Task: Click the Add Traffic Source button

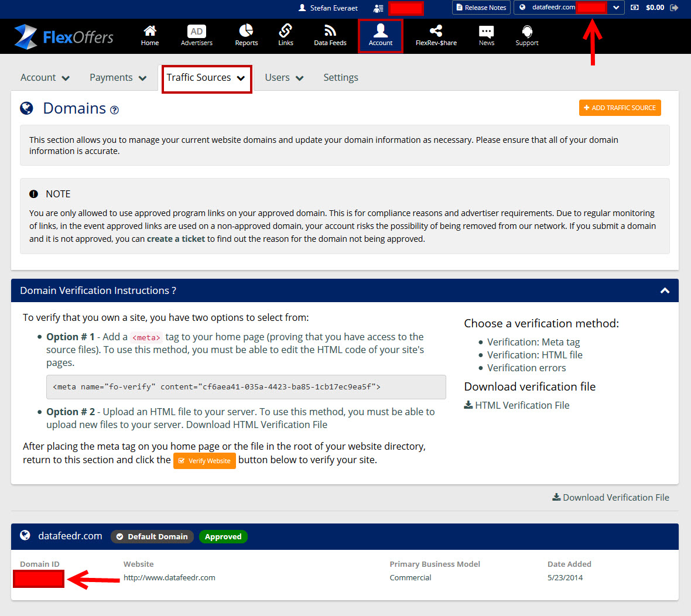Action: pyautogui.click(x=620, y=108)
